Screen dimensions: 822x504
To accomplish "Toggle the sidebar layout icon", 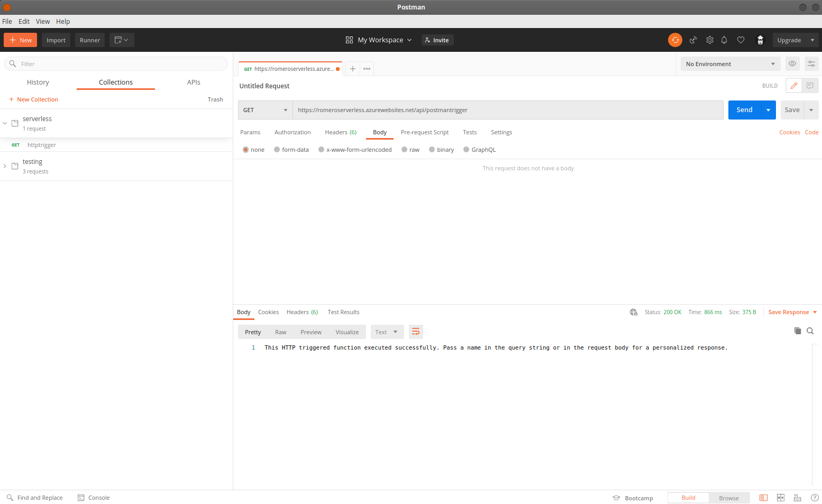I will click(763, 498).
